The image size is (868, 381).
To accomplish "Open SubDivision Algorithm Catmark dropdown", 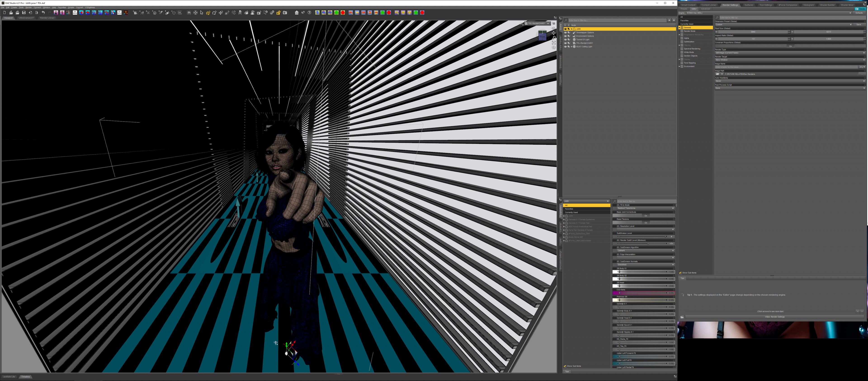I will 645,251.
